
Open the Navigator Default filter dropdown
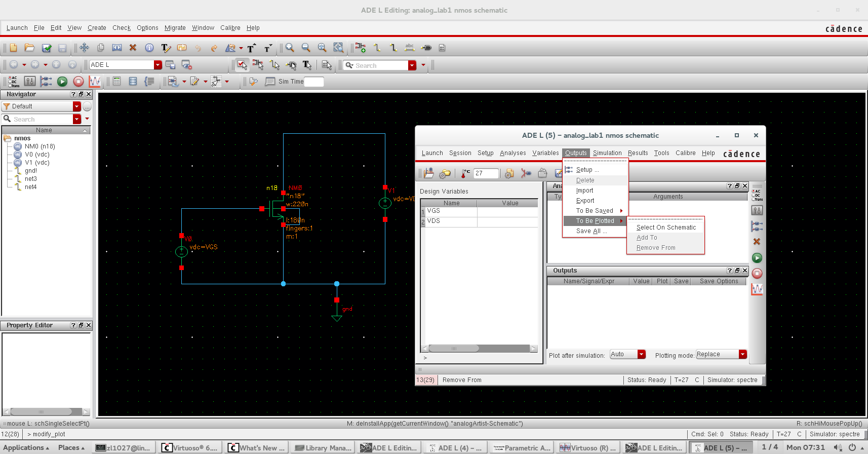pos(77,106)
